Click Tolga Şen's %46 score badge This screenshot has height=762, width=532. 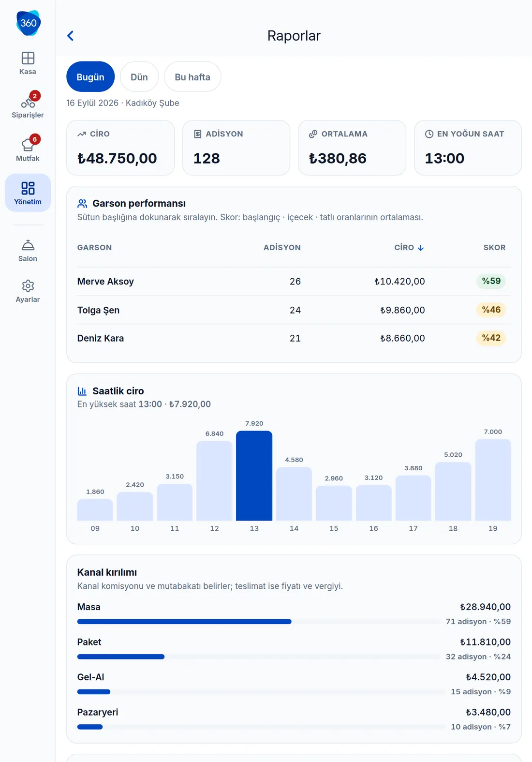click(x=491, y=310)
